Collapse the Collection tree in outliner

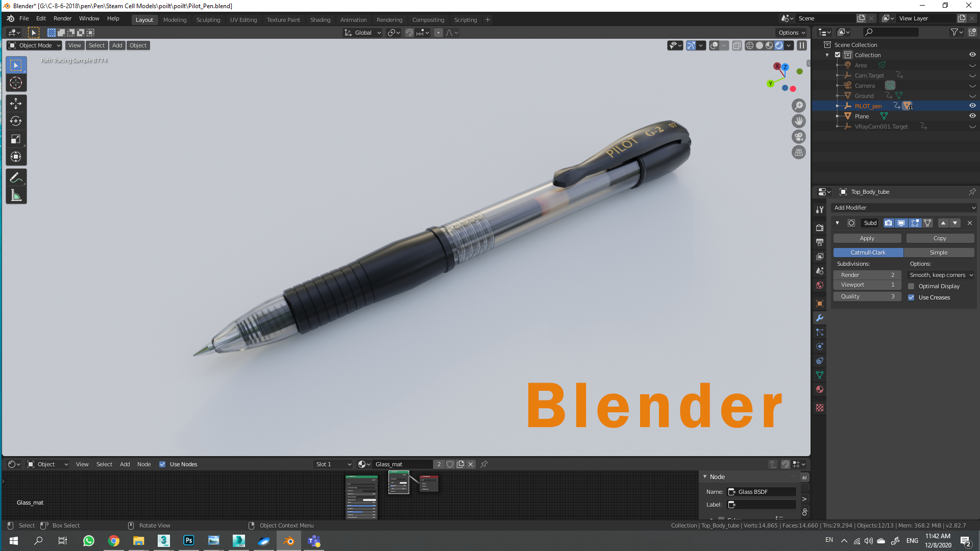pyautogui.click(x=827, y=55)
